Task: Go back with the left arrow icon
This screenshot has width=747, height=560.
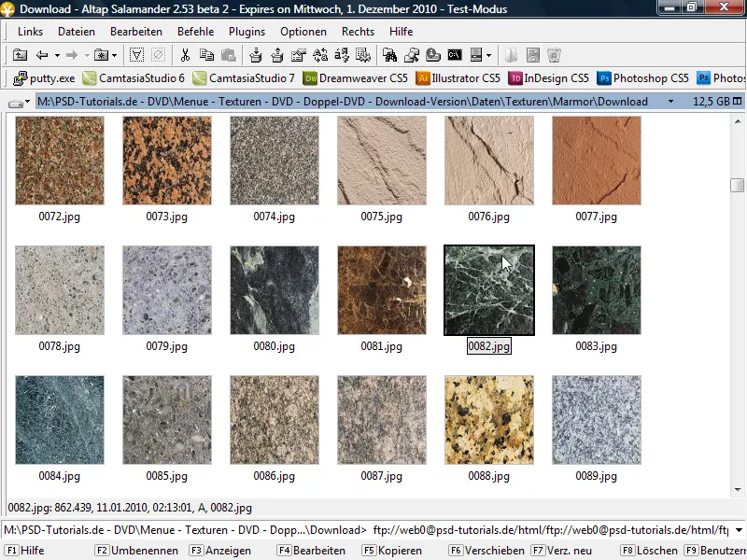Action: tap(42, 55)
